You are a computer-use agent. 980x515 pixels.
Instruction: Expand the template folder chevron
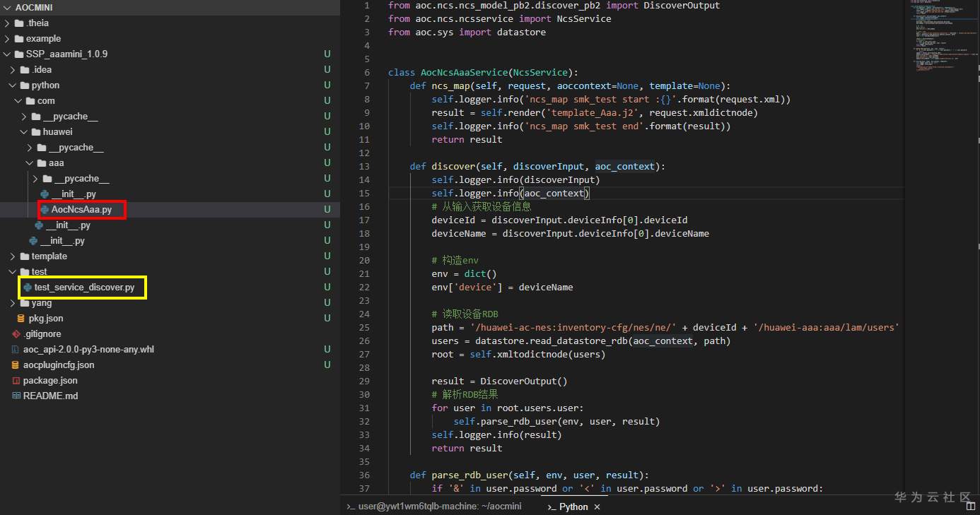pyautogui.click(x=13, y=256)
